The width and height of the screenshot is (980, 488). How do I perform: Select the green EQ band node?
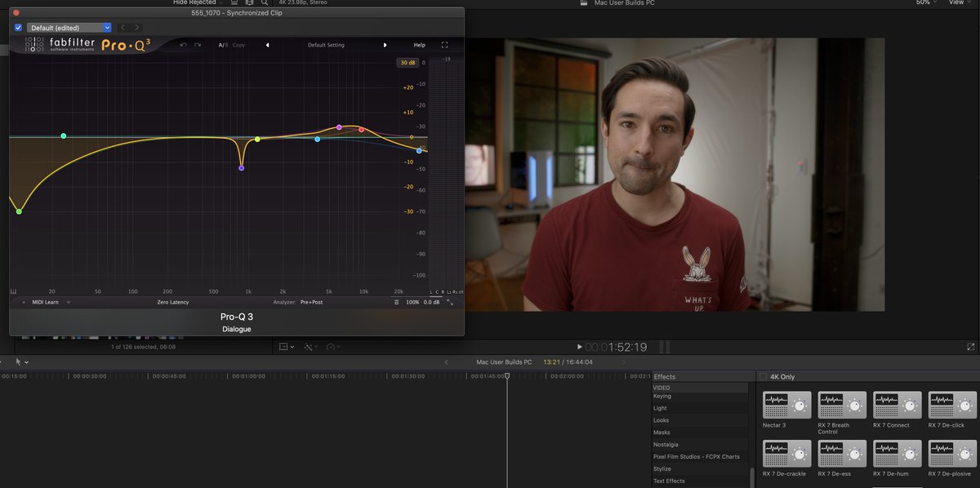click(x=63, y=135)
